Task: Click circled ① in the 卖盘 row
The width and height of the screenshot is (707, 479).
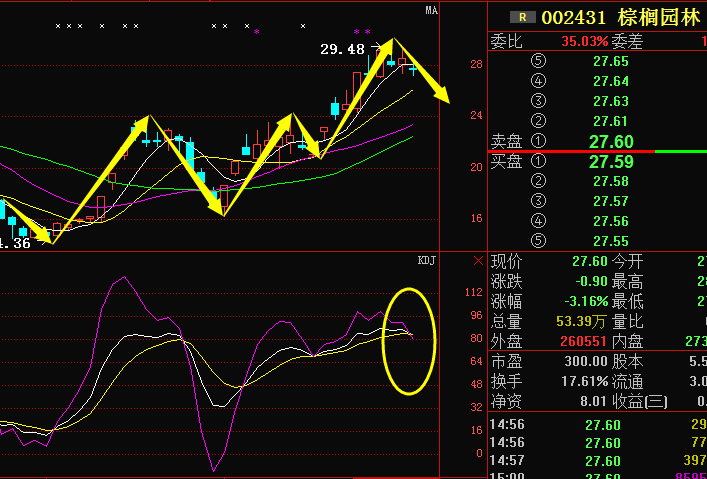Action: coord(538,141)
